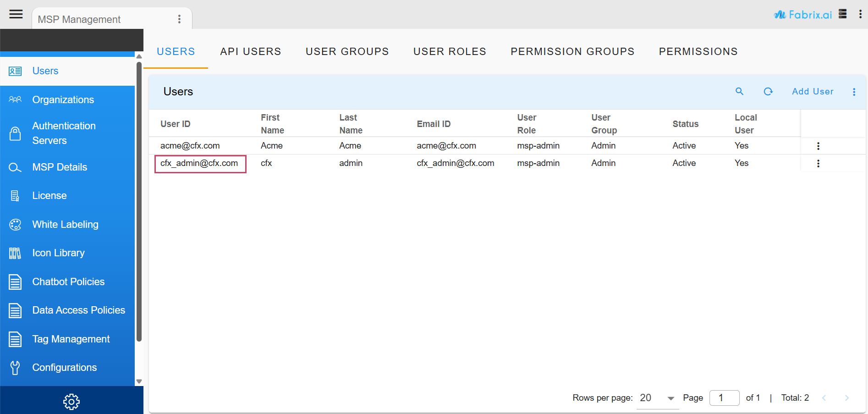
Task: Click the Page number input field
Action: coord(724,397)
